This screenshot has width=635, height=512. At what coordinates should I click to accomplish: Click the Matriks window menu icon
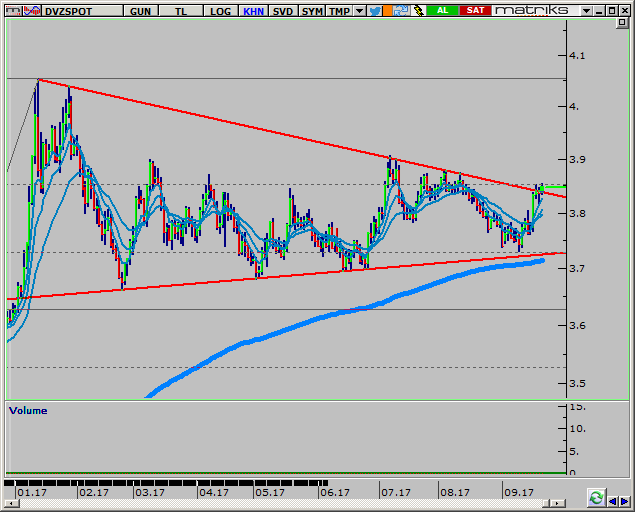[x=13, y=11]
